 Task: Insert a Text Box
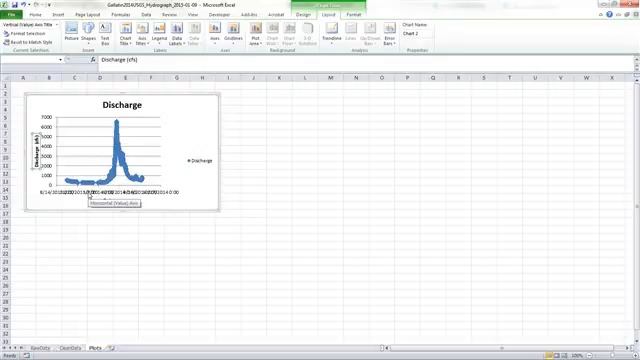tap(105, 33)
